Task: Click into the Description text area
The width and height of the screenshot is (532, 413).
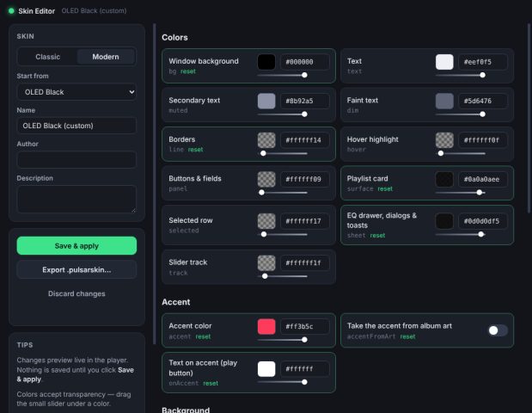Action: 76,199
